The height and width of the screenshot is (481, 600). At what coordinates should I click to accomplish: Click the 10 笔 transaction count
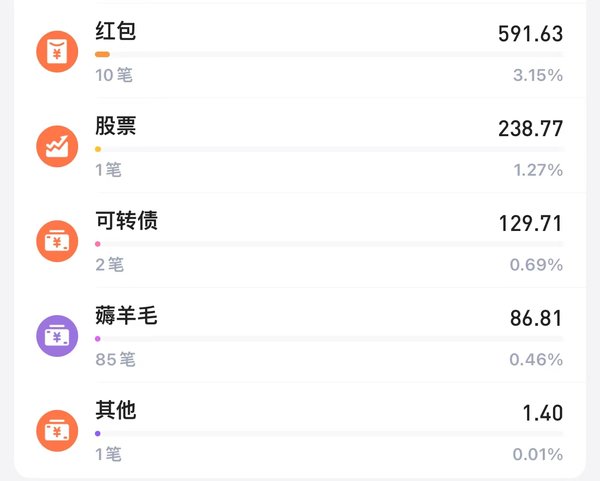114,75
